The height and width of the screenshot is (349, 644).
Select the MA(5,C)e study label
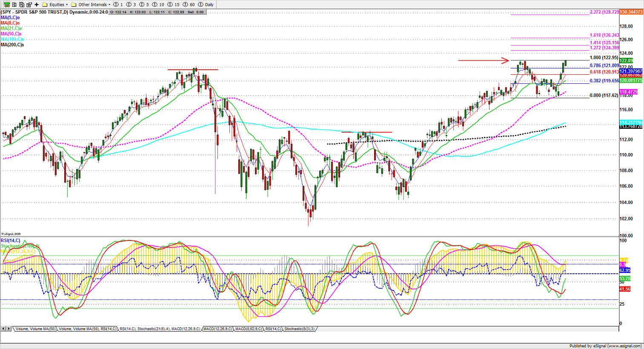click(10, 17)
